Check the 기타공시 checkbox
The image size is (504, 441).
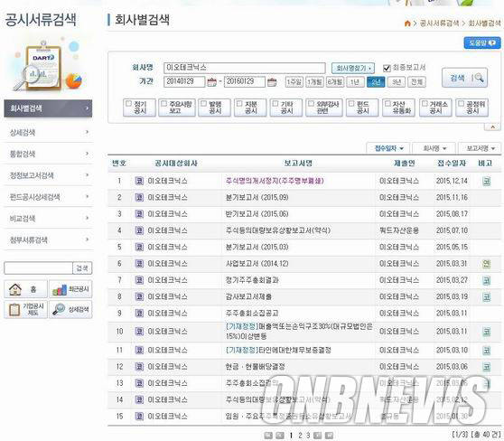pos(275,104)
